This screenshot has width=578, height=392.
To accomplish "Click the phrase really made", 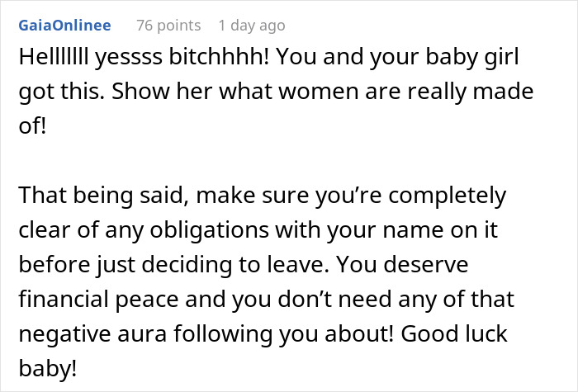I will (471, 92).
